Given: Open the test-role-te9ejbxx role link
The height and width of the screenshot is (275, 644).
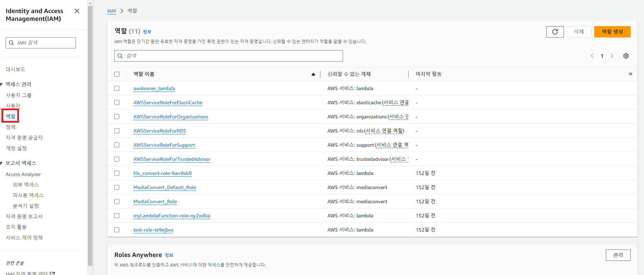Looking at the screenshot, I should tap(154, 230).
